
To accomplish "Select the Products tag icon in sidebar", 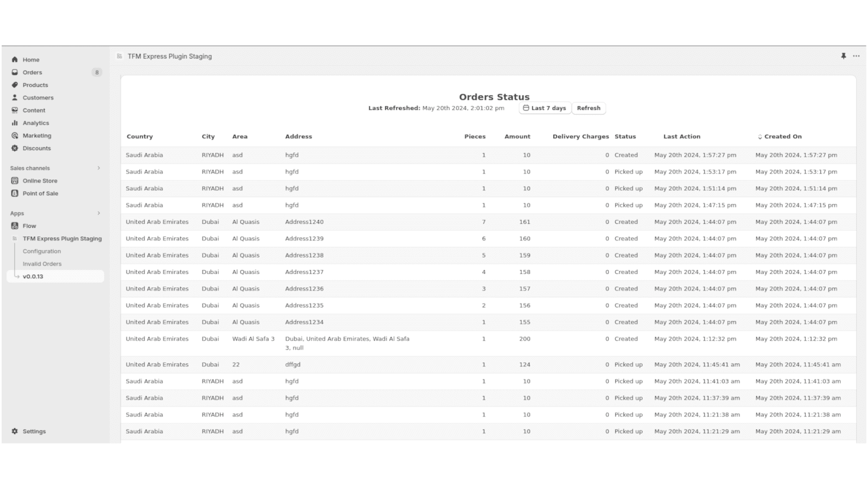I will pyautogui.click(x=15, y=85).
